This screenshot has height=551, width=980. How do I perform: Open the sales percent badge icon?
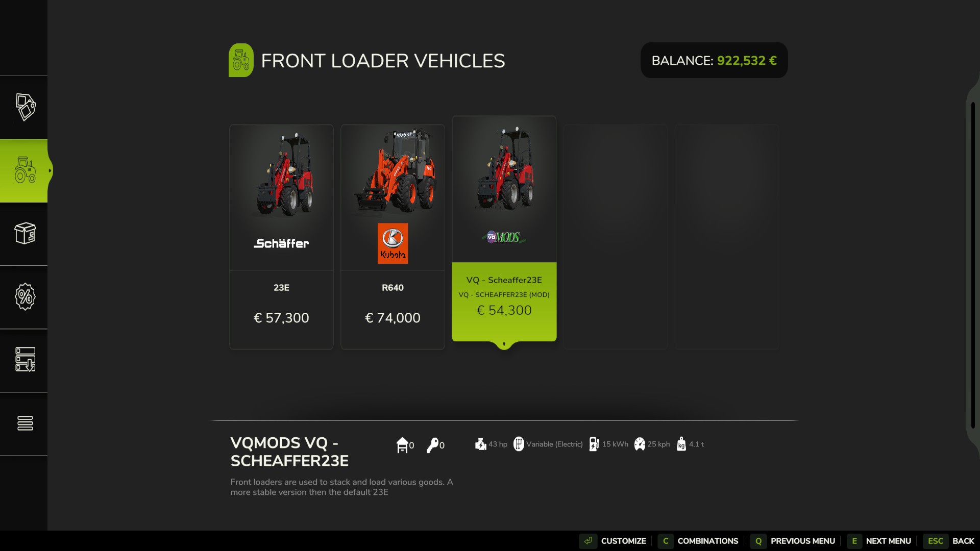(25, 297)
